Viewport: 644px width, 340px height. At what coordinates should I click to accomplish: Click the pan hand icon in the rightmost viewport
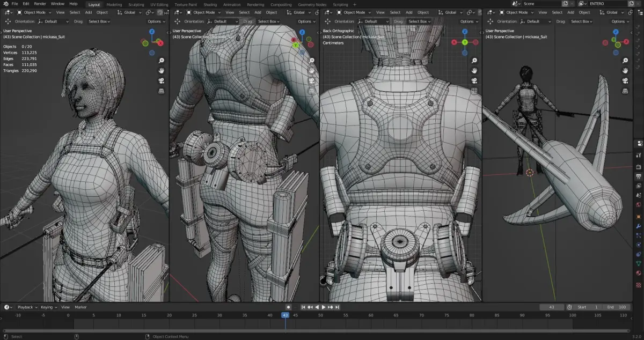625,71
